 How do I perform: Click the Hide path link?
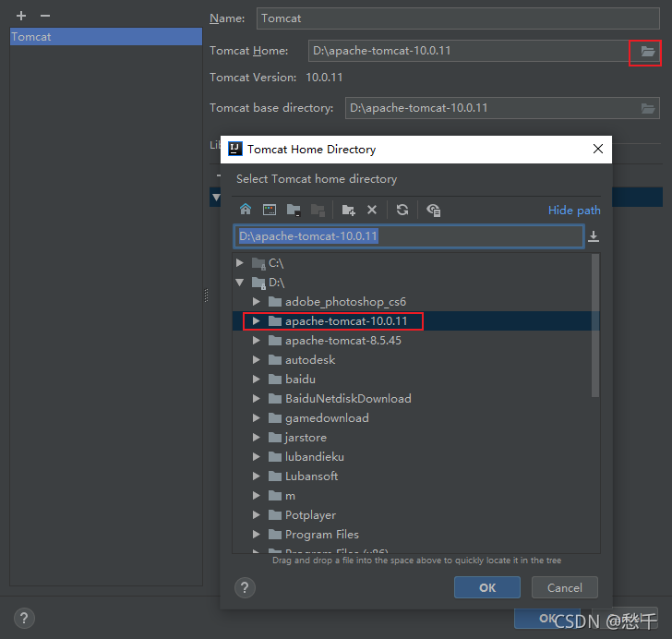(574, 211)
